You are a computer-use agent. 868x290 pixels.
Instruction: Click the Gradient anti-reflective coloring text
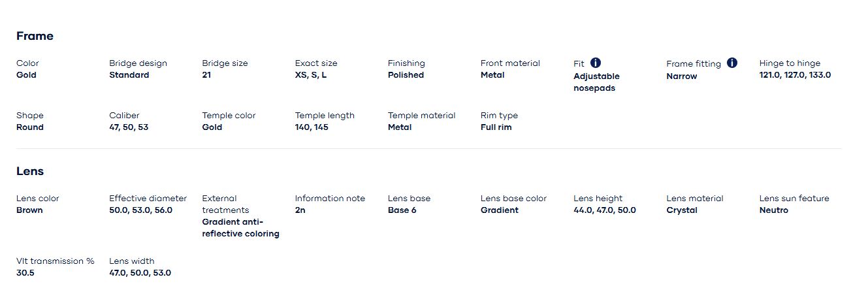coord(240,227)
